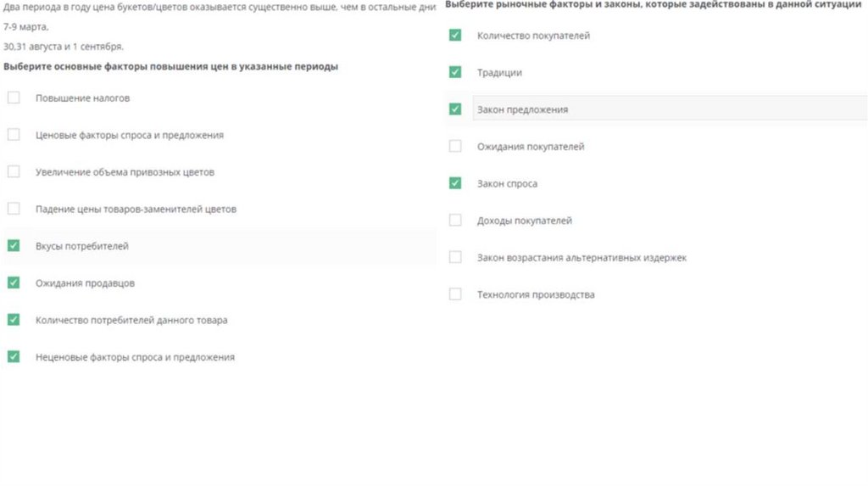
Task: Disable the 'Ожидания продавцов' checkbox
Action: tap(14, 283)
